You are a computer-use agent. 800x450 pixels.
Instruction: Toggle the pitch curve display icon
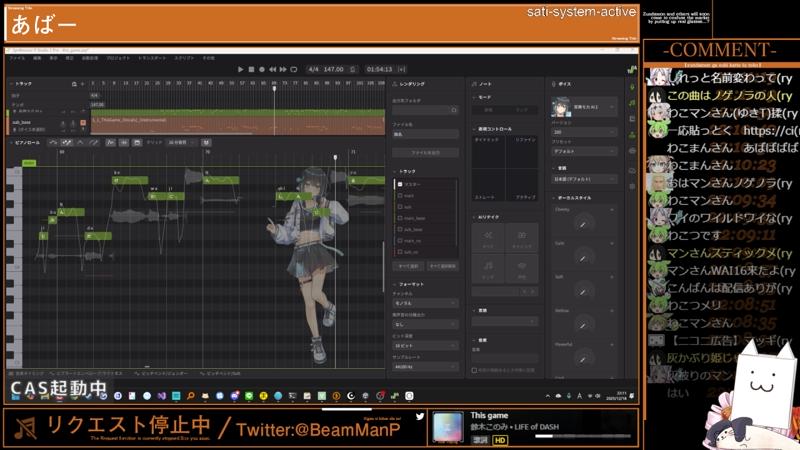[x=110, y=143]
